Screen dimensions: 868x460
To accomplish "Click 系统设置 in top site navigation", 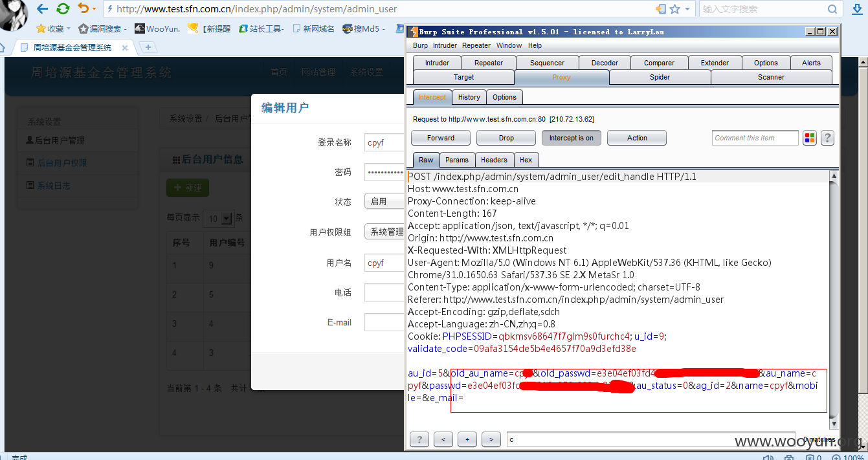I will (x=366, y=72).
